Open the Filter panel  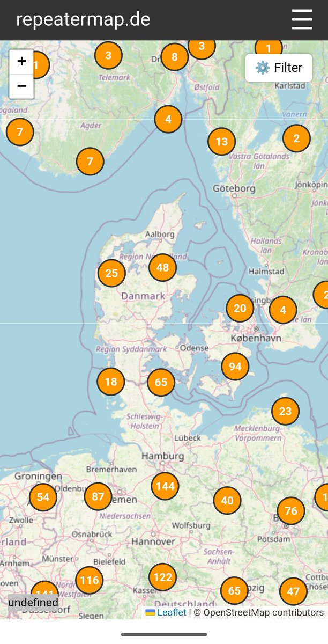tap(279, 68)
